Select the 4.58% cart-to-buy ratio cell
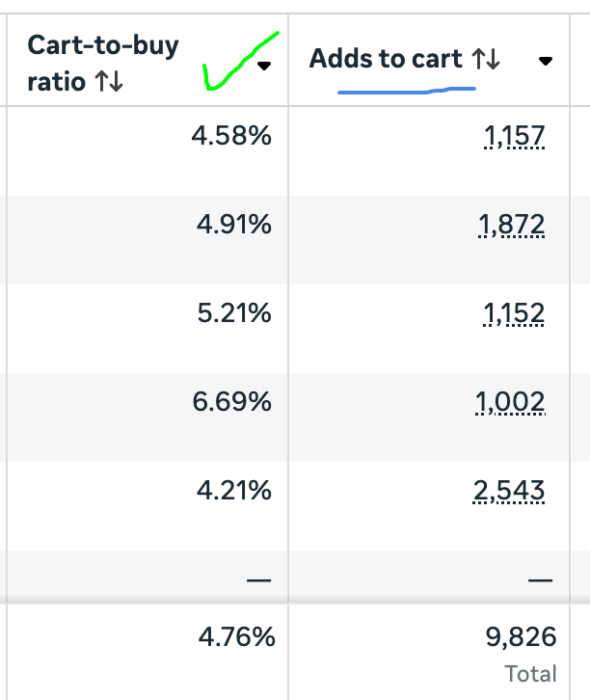 pyautogui.click(x=231, y=137)
